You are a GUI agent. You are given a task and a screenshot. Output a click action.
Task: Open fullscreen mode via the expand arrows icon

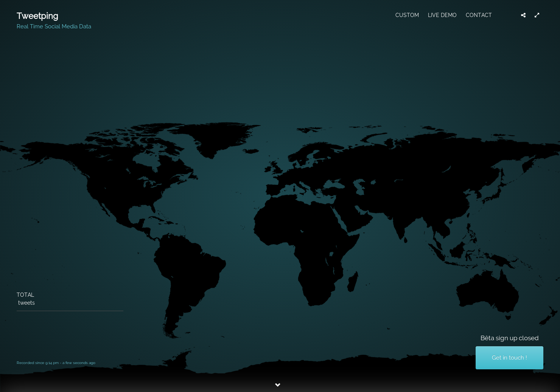click(x=537, y=15)
